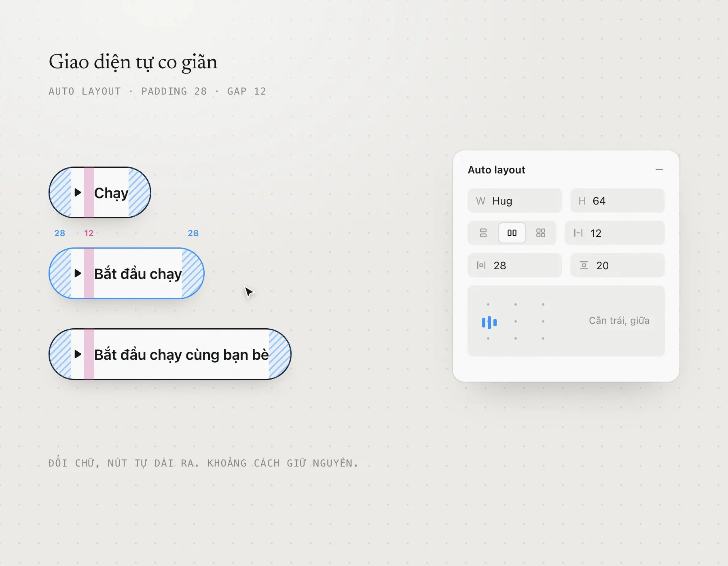Click the subtitle "AUTO LAYOUT · PADDING 28 · GAP 12"
Image resolution: width=728 pixels, height=566 pixels.
(157, 91)
